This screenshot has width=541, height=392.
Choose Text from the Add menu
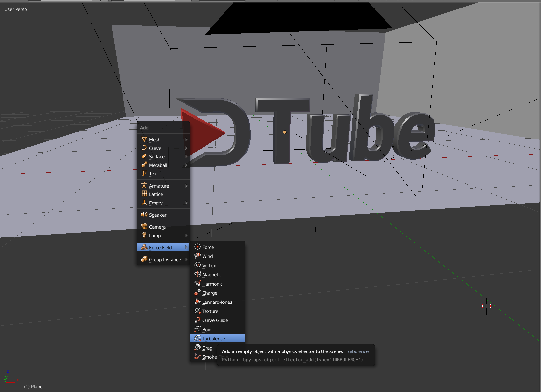(x=163, y=174)
